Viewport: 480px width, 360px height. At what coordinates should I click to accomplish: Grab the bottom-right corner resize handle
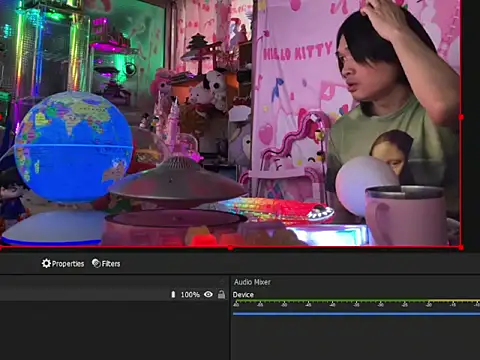tap(461, 248)
